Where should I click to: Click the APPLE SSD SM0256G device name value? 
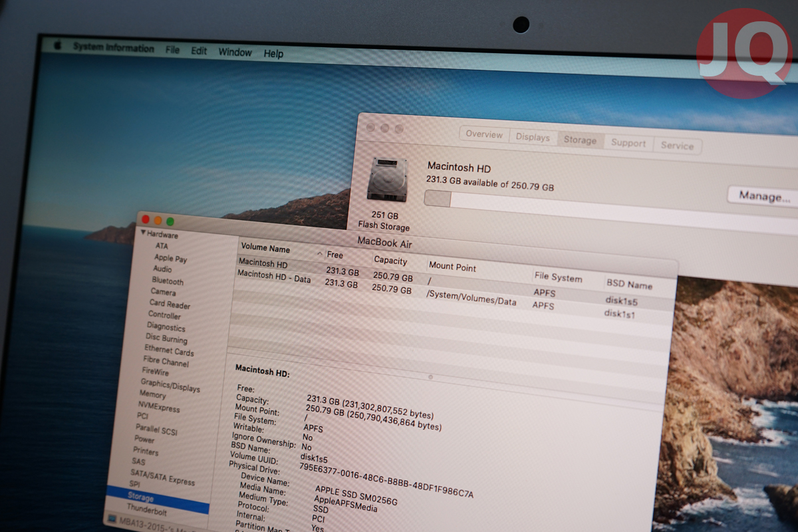pyautogui.click(x=356, y=495)
